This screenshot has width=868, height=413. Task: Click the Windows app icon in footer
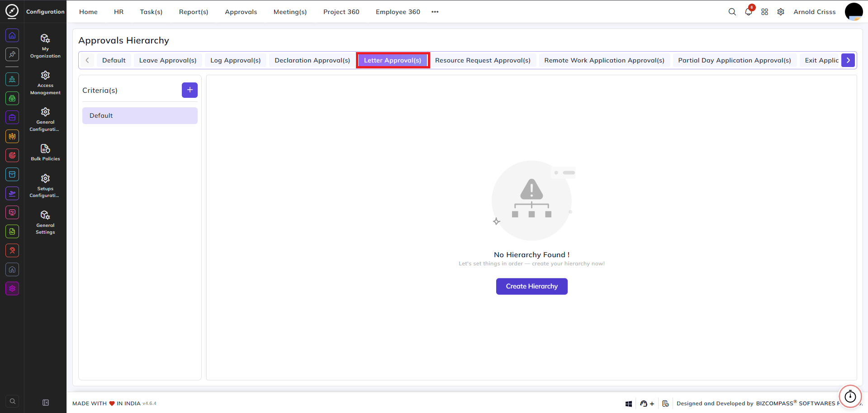(629, 403)
